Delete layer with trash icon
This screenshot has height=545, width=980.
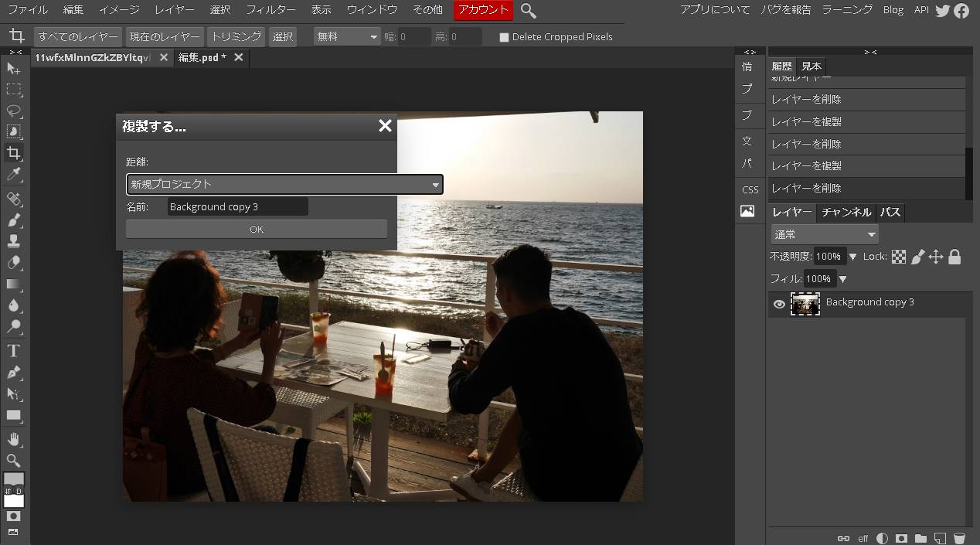[959, 538]
